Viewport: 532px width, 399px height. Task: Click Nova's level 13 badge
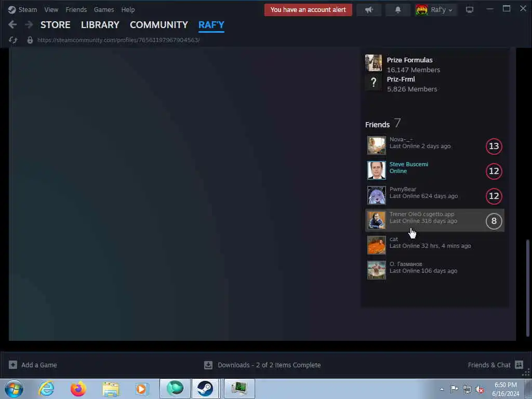point(494,146)
